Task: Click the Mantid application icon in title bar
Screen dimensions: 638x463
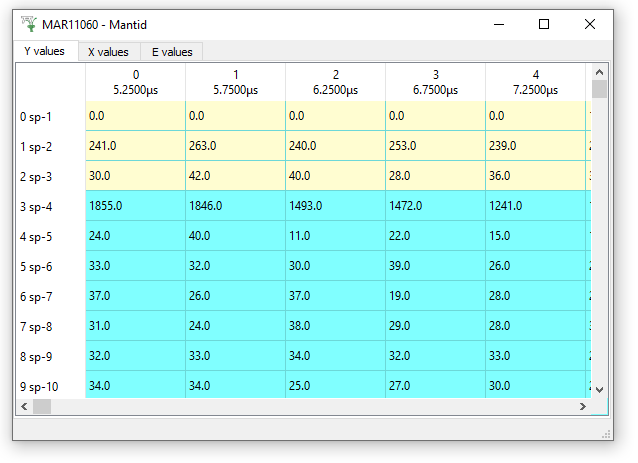Action: 27,24
